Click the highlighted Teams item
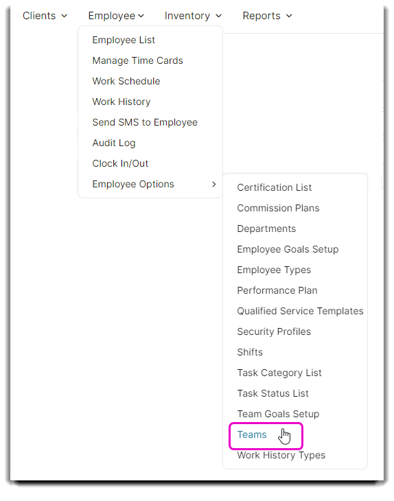Viewport: 394px width, 501px height. [252, 435]
